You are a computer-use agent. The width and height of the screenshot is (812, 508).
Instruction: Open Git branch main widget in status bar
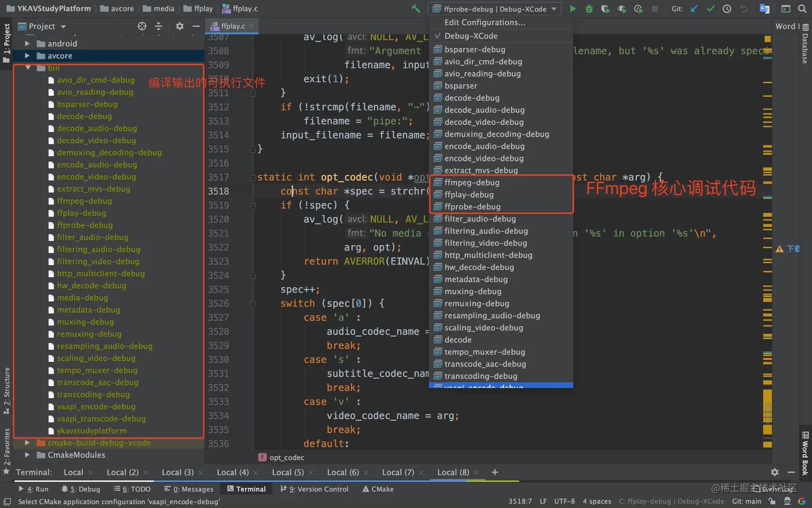point(746,501)
